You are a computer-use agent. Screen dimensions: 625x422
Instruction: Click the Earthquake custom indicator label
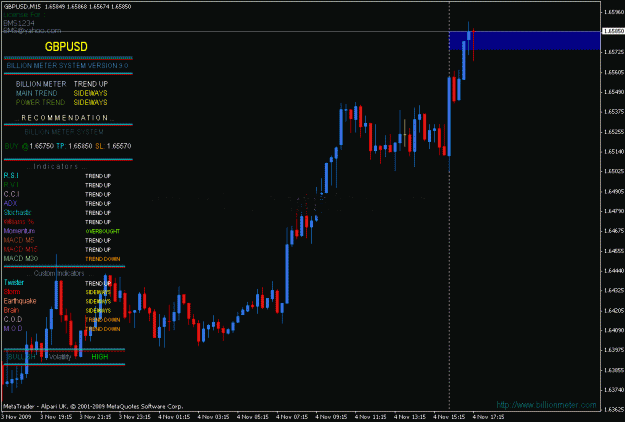point(20,301)
